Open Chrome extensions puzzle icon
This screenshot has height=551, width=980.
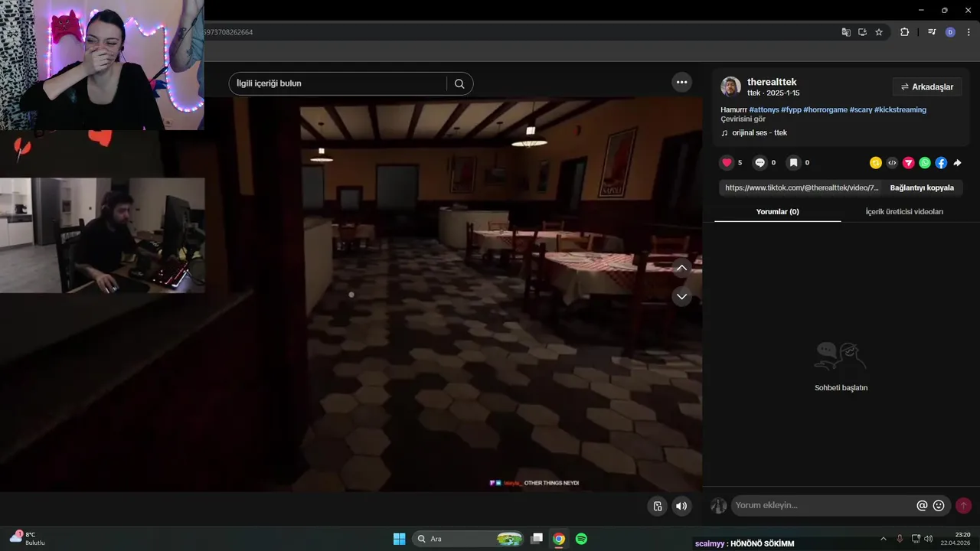click(904, 32)
